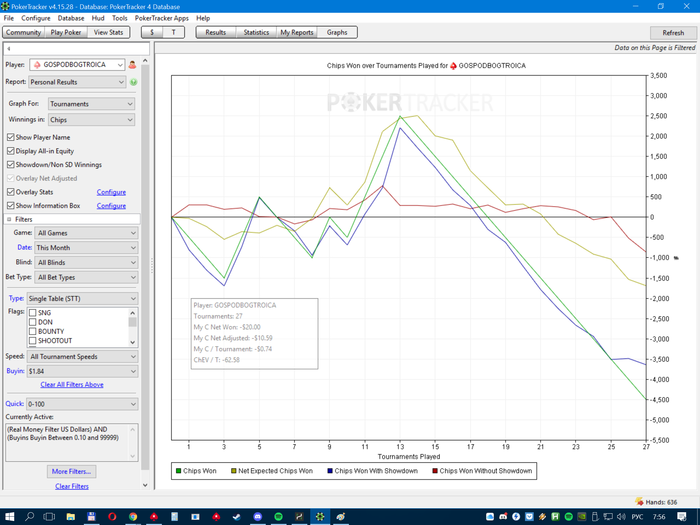Collapse the Filters section expander
This screenshot has width=700, height=525.
pyautogui.click(x=9, y=219)
